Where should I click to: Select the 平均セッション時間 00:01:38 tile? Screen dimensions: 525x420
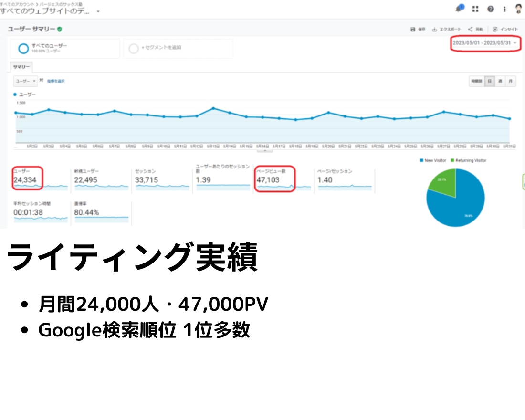pyautogui.click(x=40, y=212)
